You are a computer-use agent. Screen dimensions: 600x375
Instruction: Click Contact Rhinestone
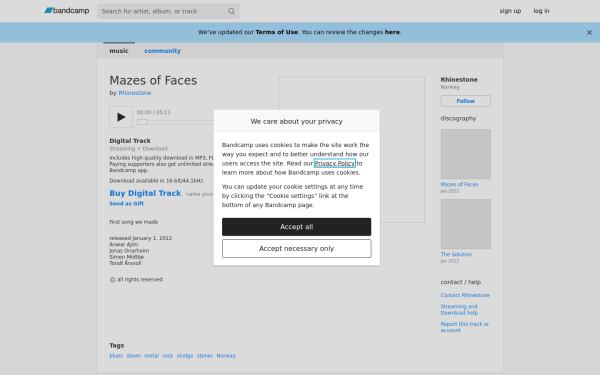click(x=465, y=295)
